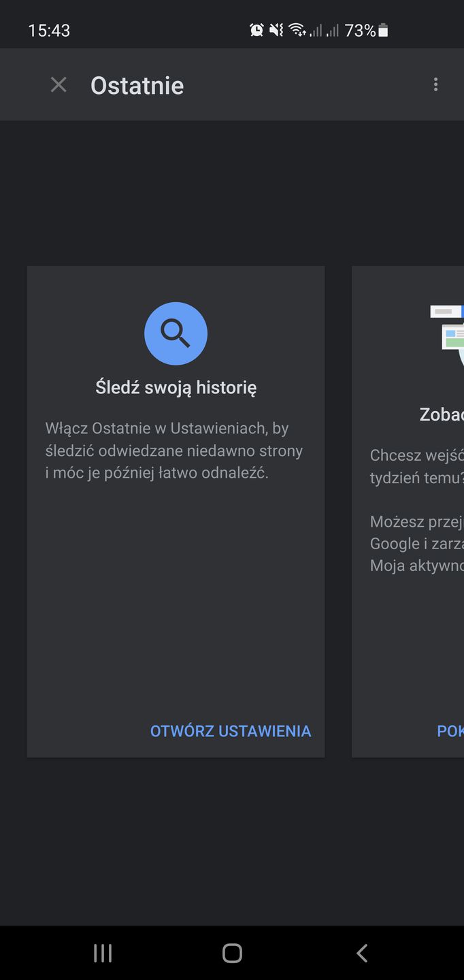This screenshot has height=980, width=464.
Task: Tap the Ostatnie page title
Action: (137, 86)
